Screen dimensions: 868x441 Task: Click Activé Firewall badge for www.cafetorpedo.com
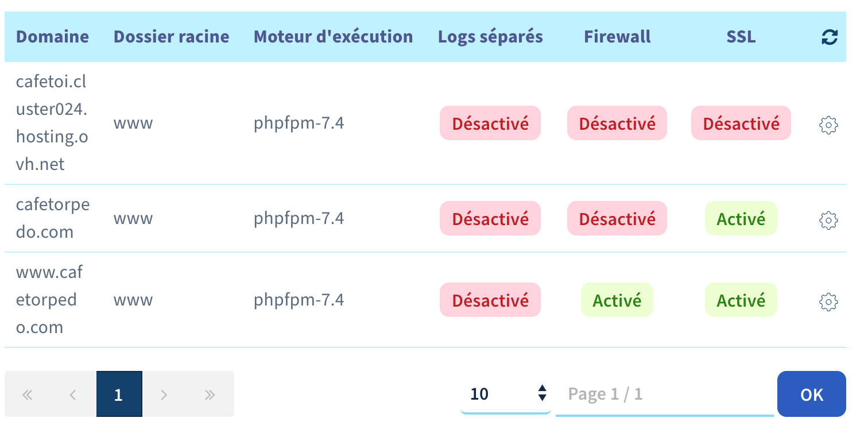tap(617, 300)
